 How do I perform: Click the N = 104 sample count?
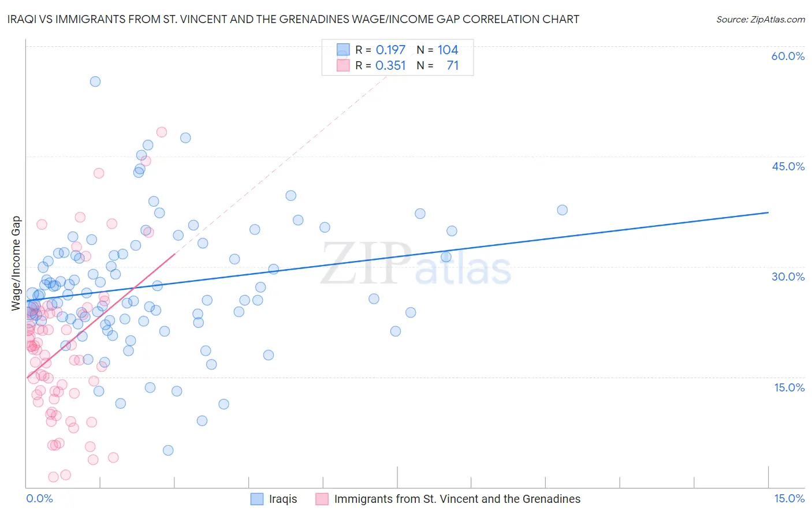438,50
